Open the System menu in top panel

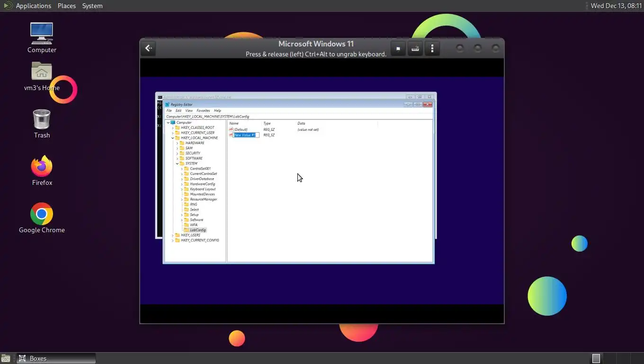tap(92, 6)
